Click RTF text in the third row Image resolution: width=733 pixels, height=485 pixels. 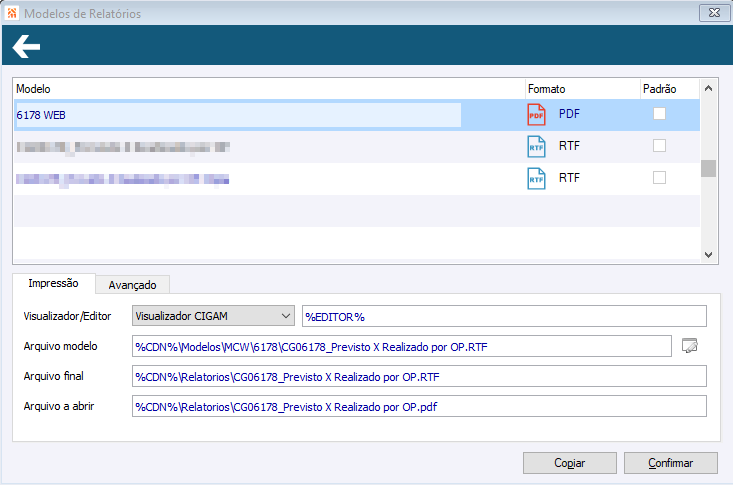(x=569, y=177)
